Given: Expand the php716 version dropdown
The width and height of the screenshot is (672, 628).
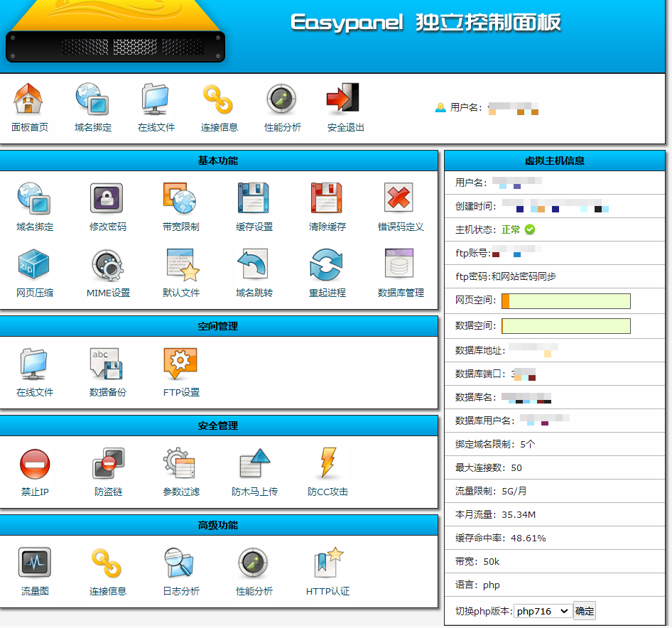Looking at the screenshot, I should [543, 611].
